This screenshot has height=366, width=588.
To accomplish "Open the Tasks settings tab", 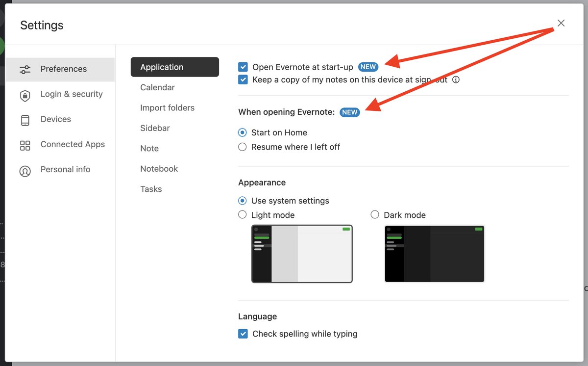I will (151, 189).
